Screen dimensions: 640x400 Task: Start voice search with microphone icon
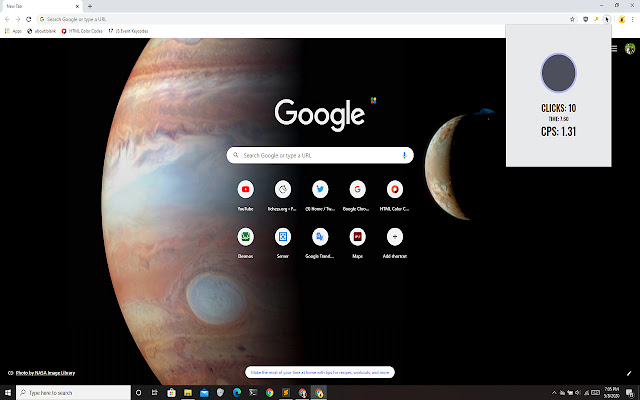click(x=404, y=155)
